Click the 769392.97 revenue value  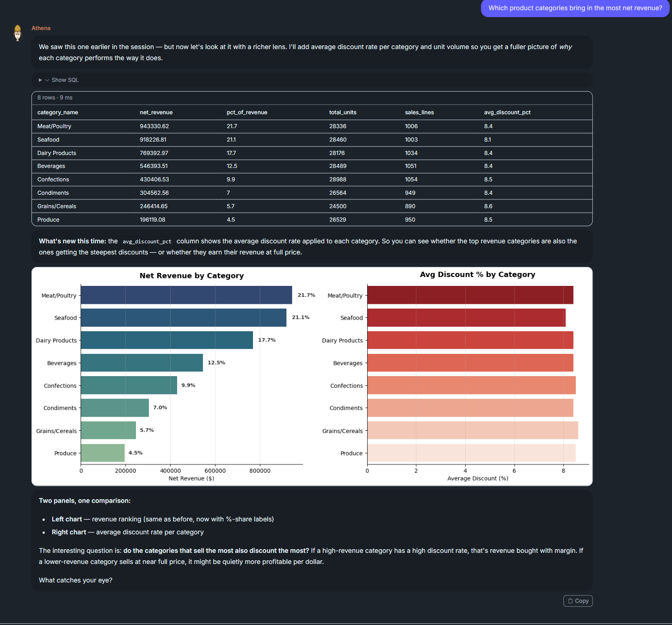pos(154,153)
